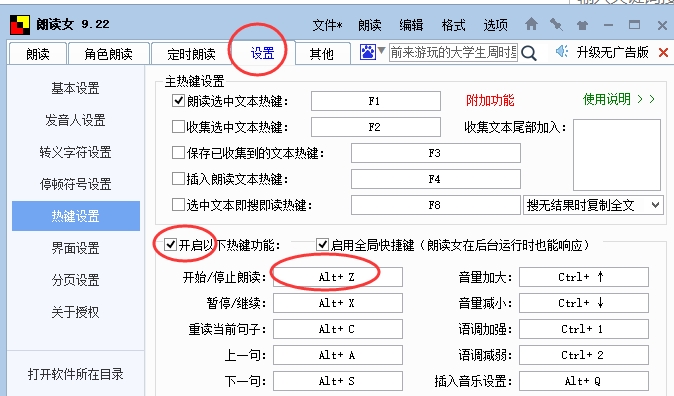Select 界面设置 in sidebar

(76, 248)
